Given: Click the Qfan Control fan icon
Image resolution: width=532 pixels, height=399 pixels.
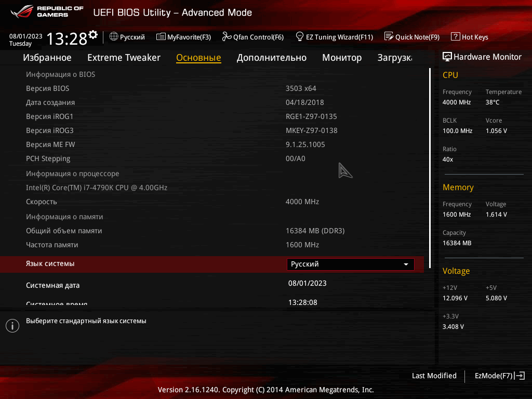Looking at the screenshot, I should (x=227, y=37).
